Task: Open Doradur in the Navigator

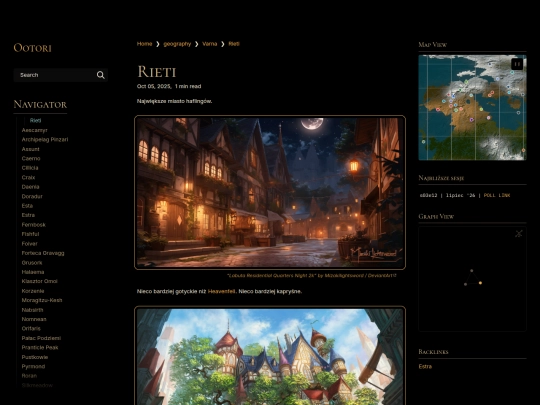Action: click(32, 196)
